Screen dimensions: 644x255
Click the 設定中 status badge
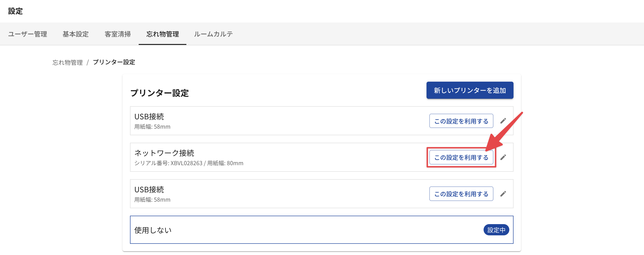click(496, 230)
